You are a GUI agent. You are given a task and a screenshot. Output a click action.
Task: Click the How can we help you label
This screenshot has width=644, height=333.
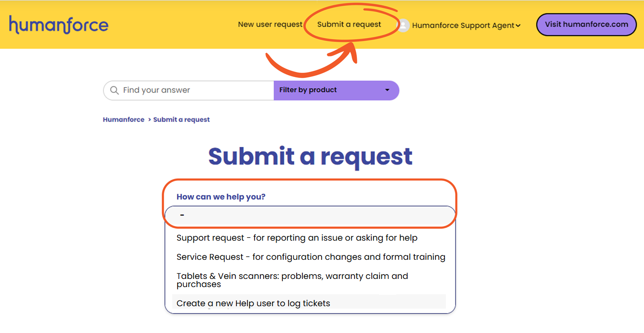221,197
